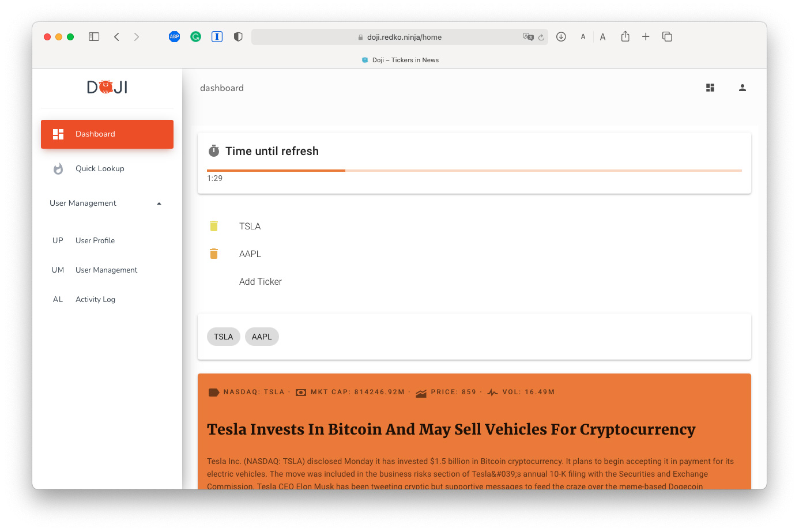Focus the Safari address bar
The height and width of the screenshot is (532, 799).
pyautogui.click(x=404, y=37)
